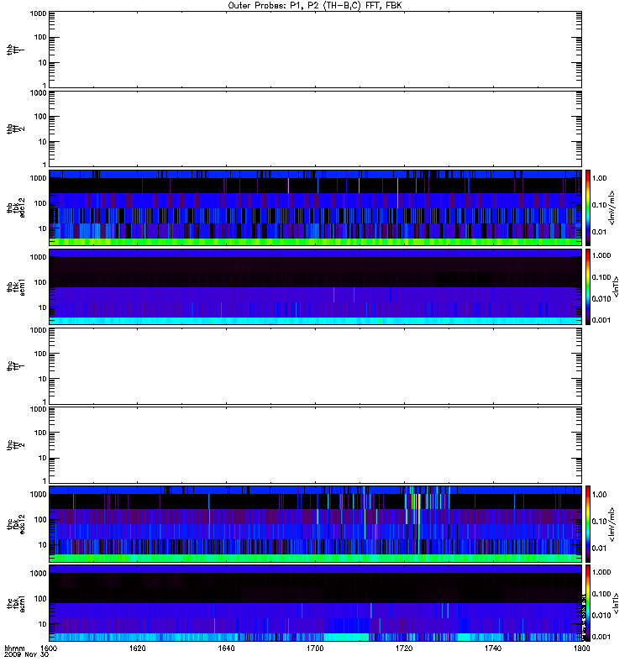This screenshot has height=672, width=630.
Task: Select the "thc fff 1" axis label
Action: click(15, 366)
